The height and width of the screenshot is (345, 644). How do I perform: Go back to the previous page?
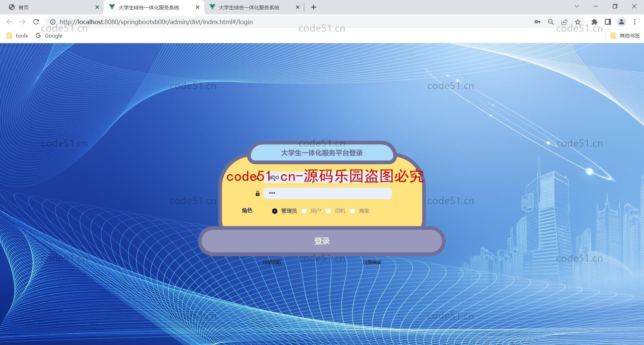pos(9,22)
